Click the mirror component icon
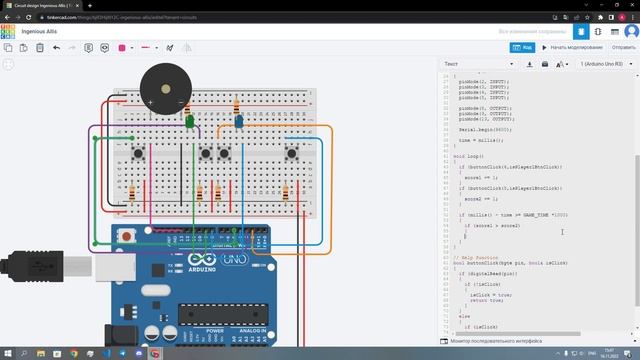This screenshot has width=640, height=360. (187, 48)
